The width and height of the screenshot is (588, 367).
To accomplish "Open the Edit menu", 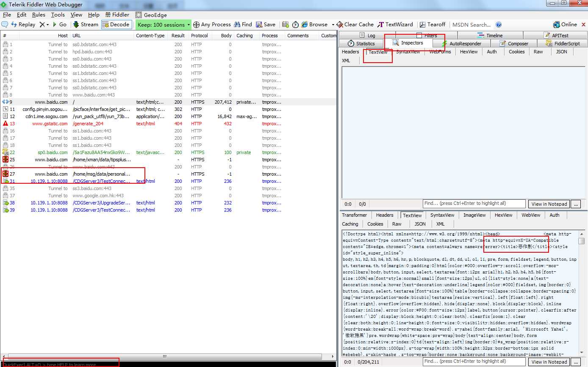I will 22,15.
